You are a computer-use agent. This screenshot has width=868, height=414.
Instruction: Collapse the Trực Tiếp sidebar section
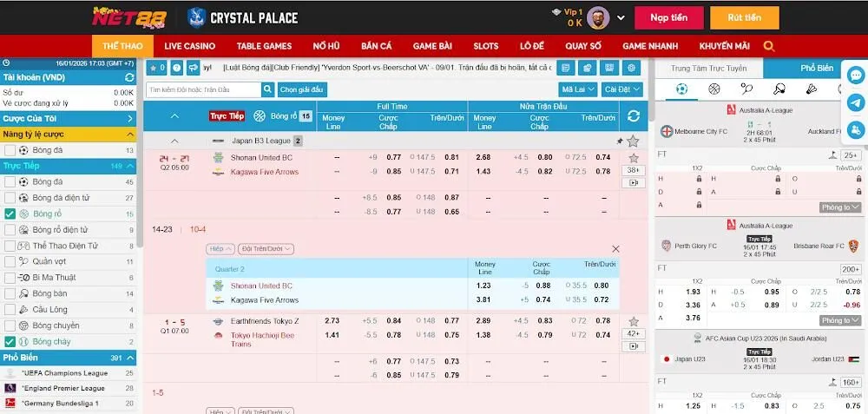click(131, 166)
